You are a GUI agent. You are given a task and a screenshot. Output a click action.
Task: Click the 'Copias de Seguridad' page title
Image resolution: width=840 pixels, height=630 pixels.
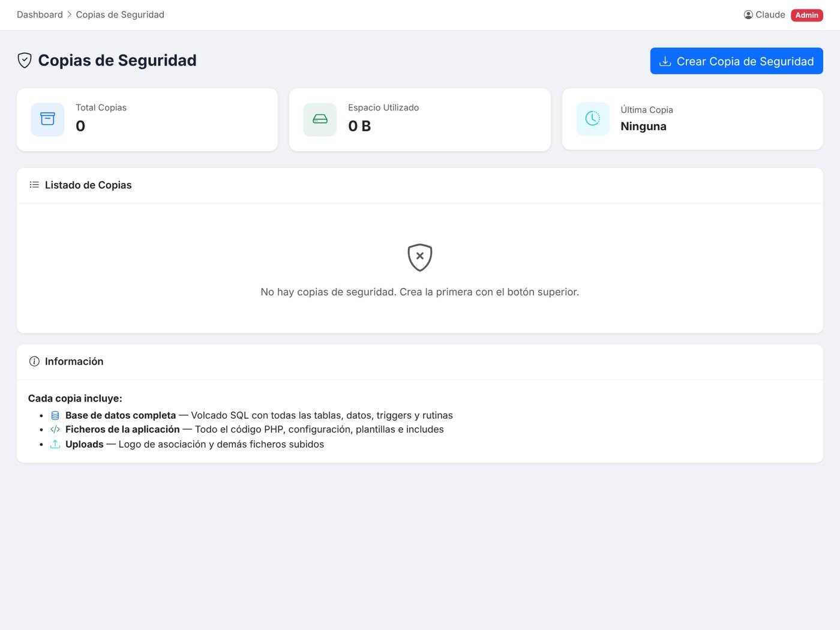point(117,61)
